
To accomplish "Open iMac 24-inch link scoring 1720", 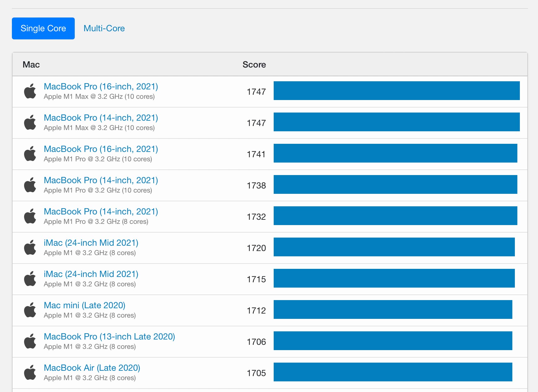I will click(91, 243).
